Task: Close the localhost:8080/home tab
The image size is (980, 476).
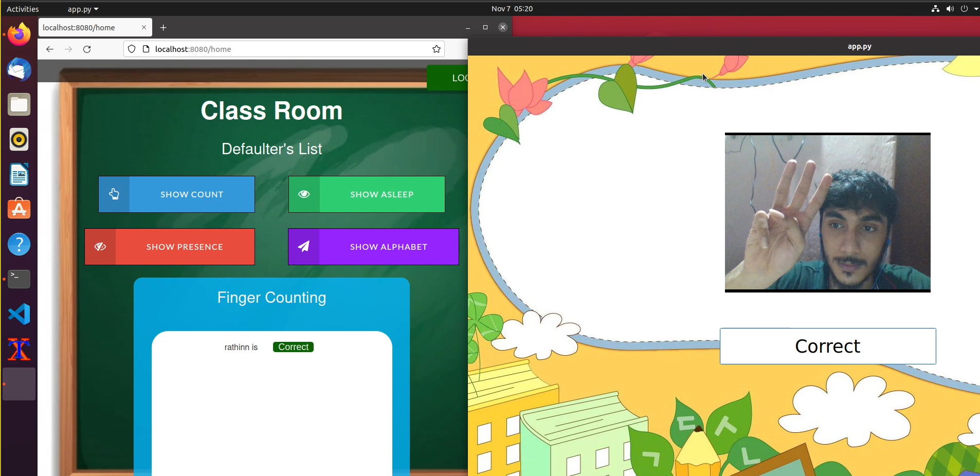Action: click(x=144, y=27)
